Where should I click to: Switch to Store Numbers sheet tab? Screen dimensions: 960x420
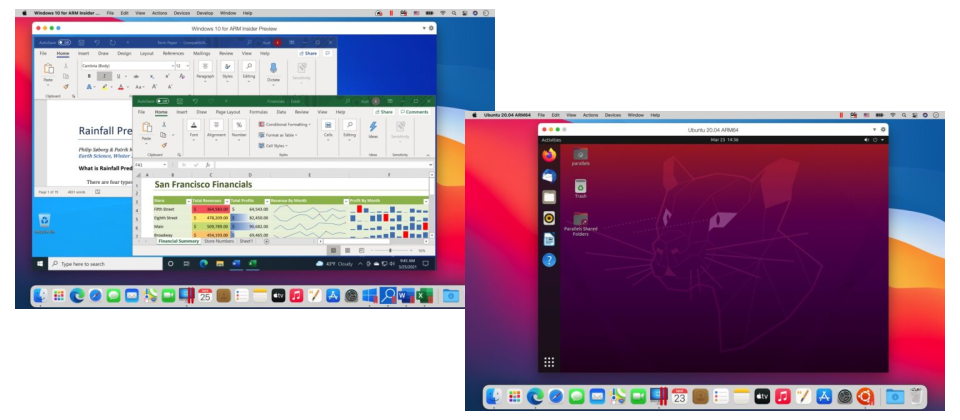(x=219, y=241)
